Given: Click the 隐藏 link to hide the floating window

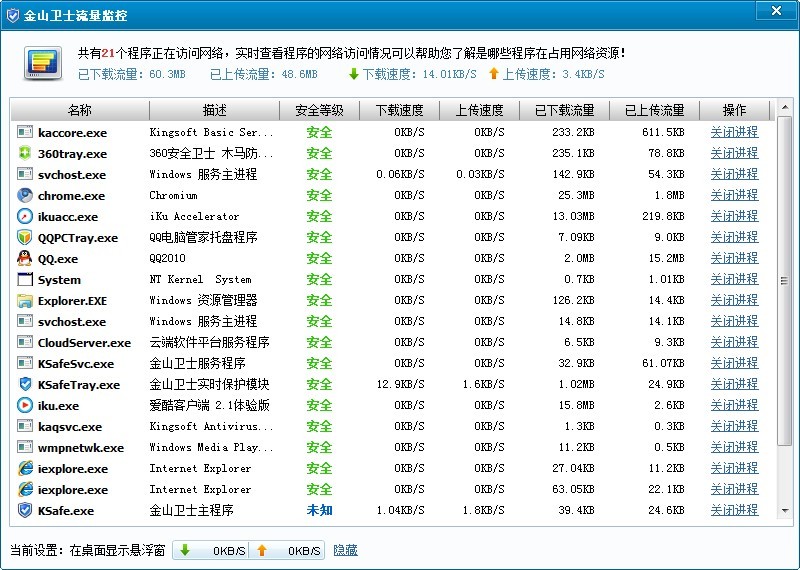Looking at the screenshot, I should point(345,550).
